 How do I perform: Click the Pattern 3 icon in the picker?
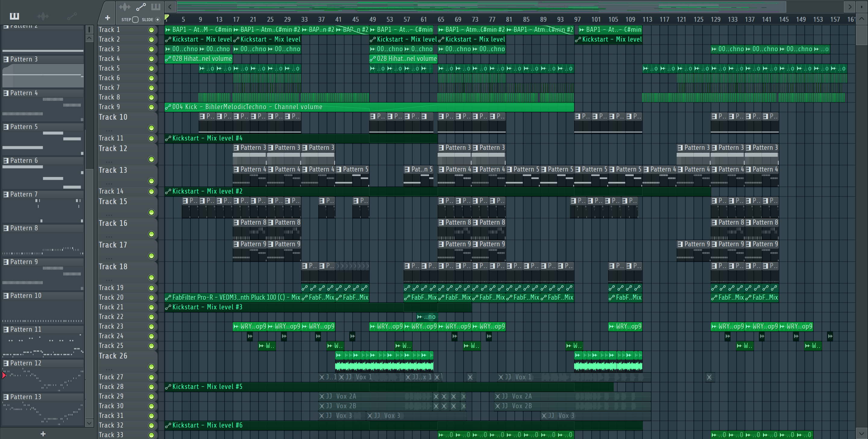coord(6,59)
